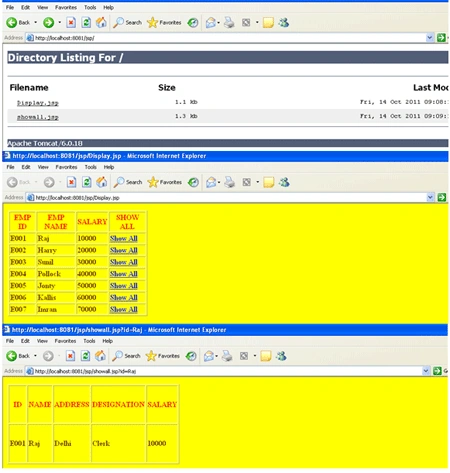The width and height of the screenshot is (450, 473).
Task: Open Edit menu in top browser window
Action: coord(26,7)
